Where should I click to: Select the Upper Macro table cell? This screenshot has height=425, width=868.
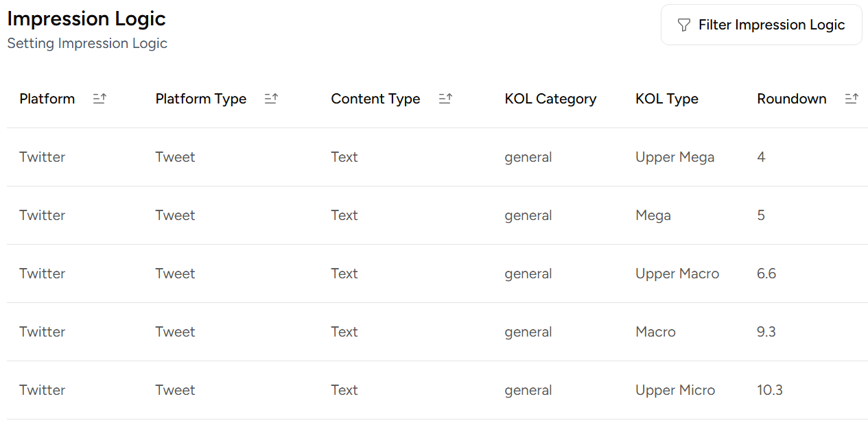point(677,274)
